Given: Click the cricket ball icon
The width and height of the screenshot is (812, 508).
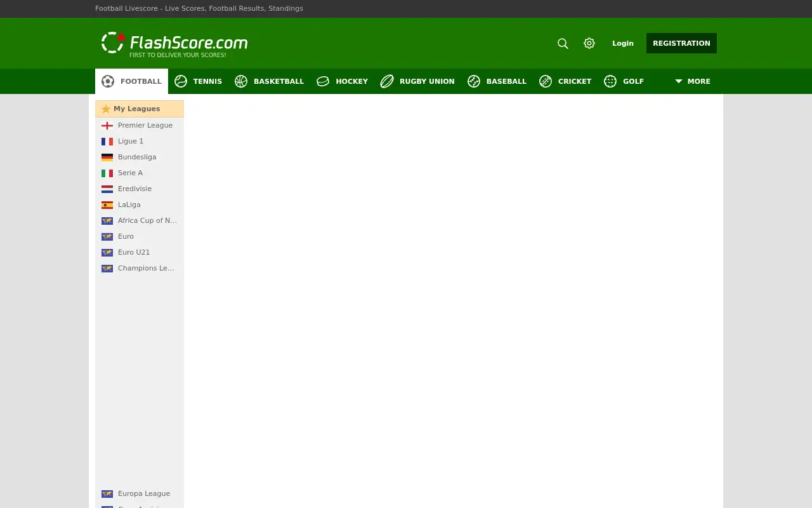Looking at the screenshot, I should (x=546, y=81).
